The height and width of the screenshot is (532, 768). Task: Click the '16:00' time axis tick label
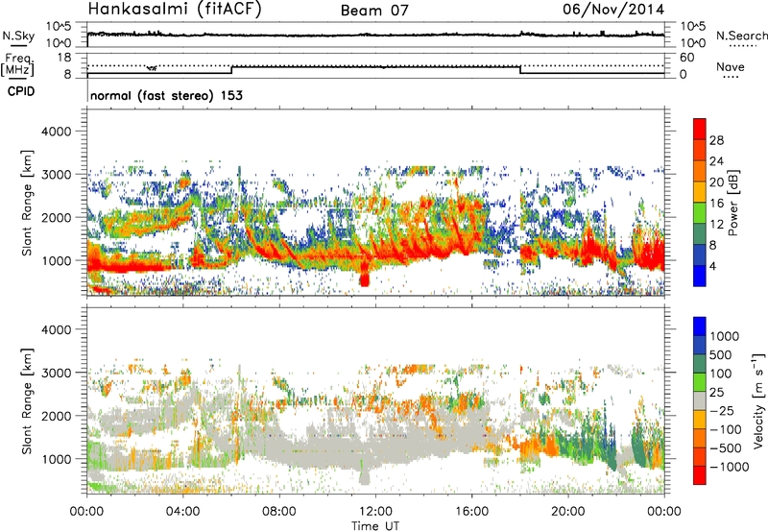471,511
